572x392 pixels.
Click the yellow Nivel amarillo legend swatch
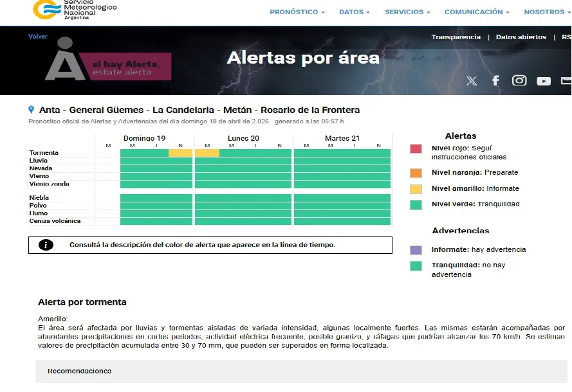(416, 189)
